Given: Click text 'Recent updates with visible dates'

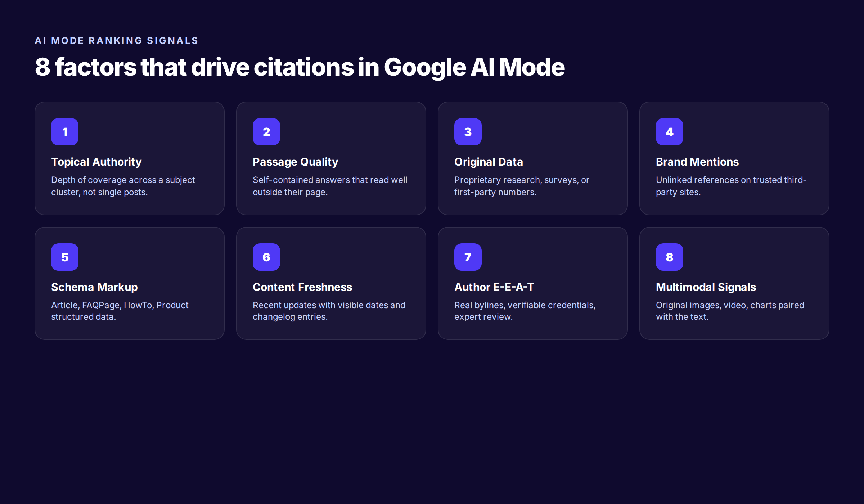Looking at the screenshot, I should (x=320, y=305).
